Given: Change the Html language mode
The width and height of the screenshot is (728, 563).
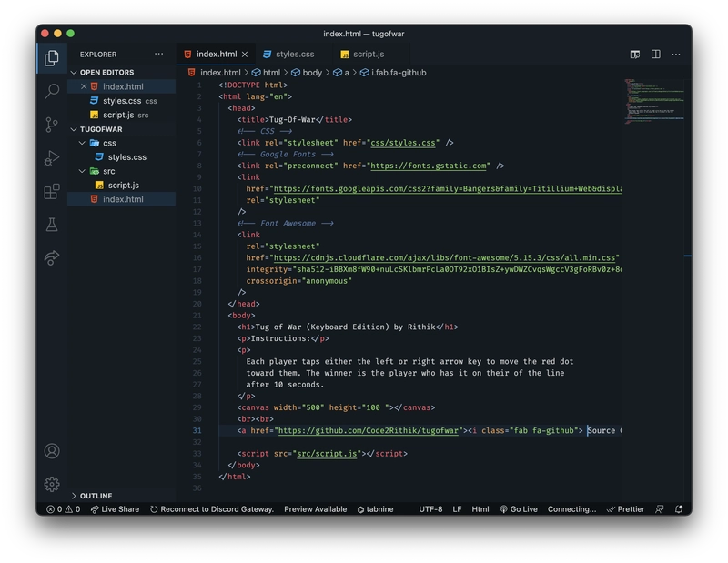Looking at the screenshot, I should pyautogui.click(x=480, y=509).
